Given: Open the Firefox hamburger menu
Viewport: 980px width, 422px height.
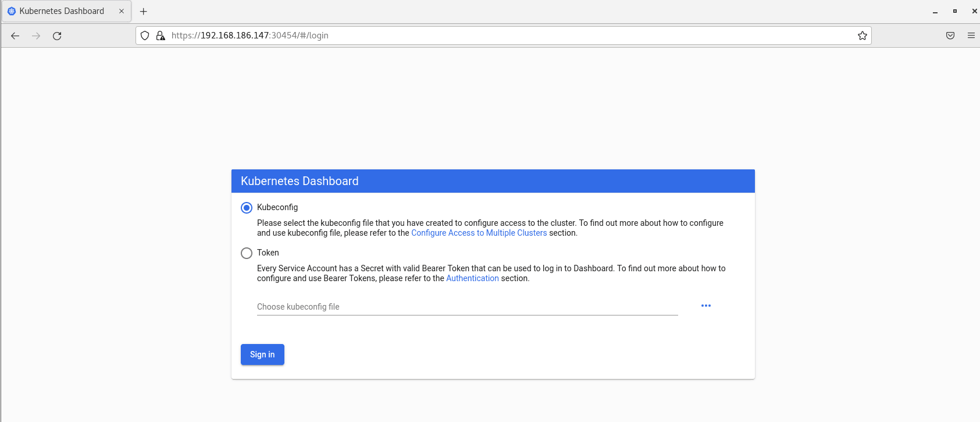Looking at the screenshot, I should 971,36.
